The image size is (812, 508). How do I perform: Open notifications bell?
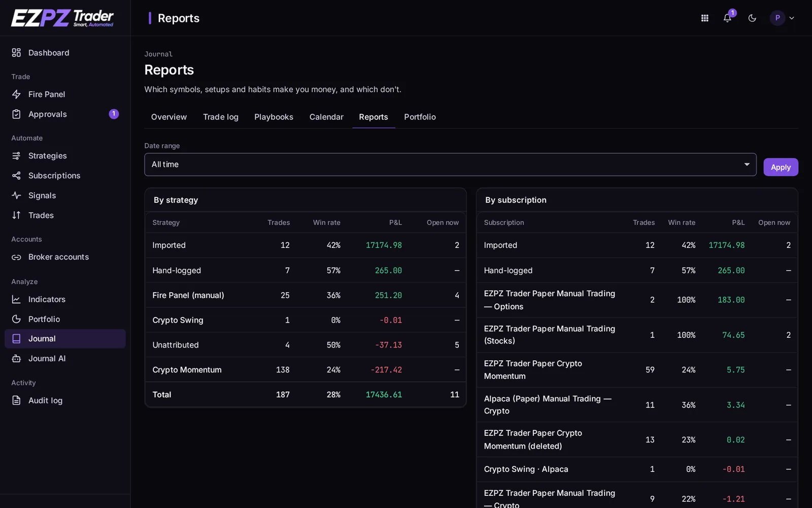tap(727, 18)
